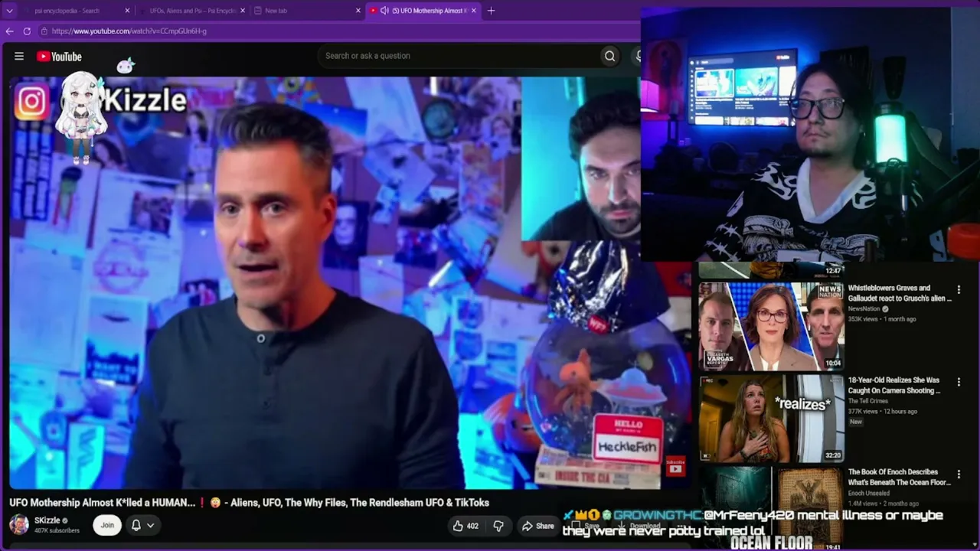Open the 18-Year-Old Realizes video title
980x551 pixels.
(894, 385)
